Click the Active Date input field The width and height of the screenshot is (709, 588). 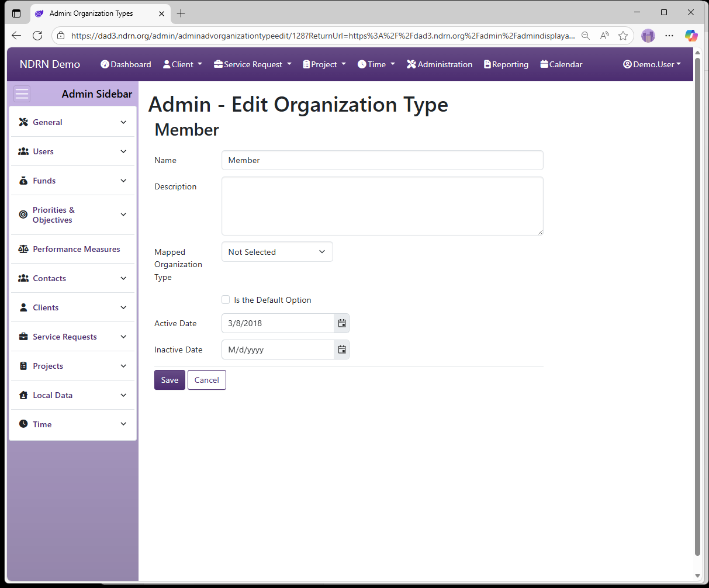(x=278, y=323)
